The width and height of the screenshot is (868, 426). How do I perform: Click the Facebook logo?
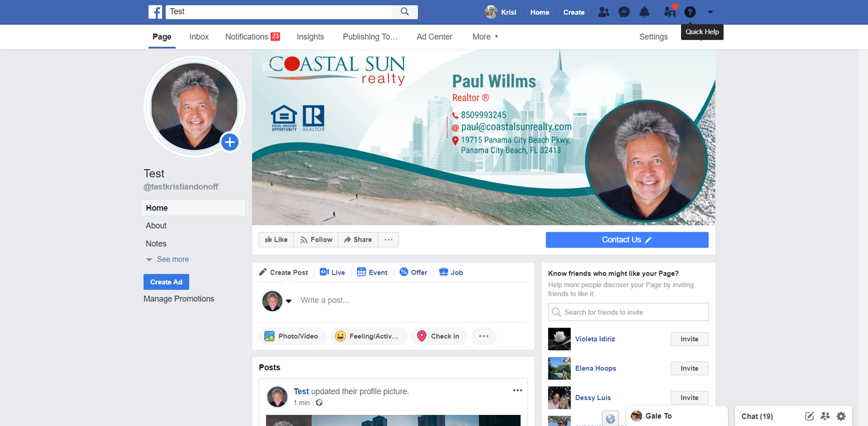[x=155, y=12]
